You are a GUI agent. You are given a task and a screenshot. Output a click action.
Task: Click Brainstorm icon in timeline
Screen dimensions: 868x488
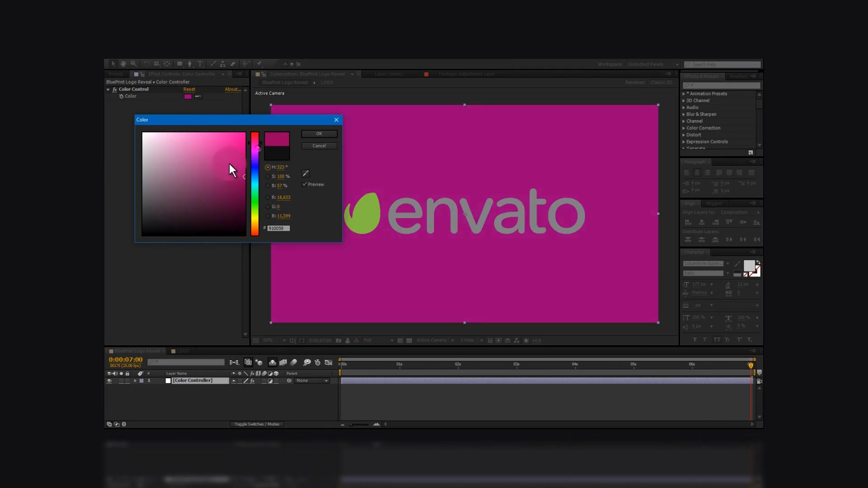[307, 362]
